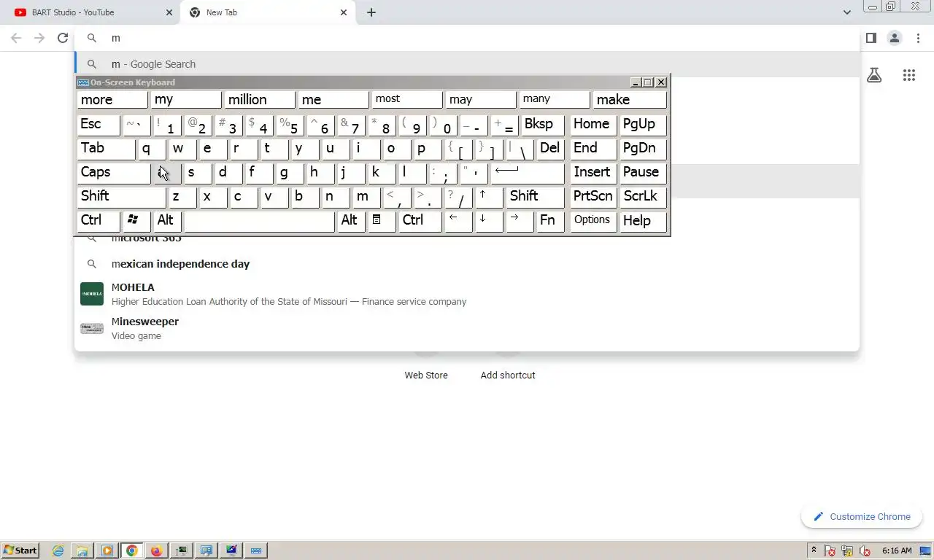Open the Search Labs flask icon
This screenshot has width=934, height=560.
[874, 75]
